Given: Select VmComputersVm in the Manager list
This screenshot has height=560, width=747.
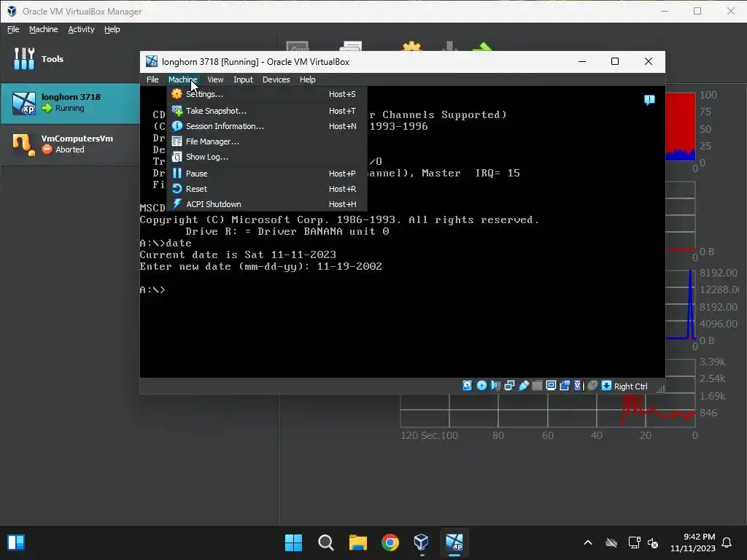Looking at the screenshot, I should point(69,144).
